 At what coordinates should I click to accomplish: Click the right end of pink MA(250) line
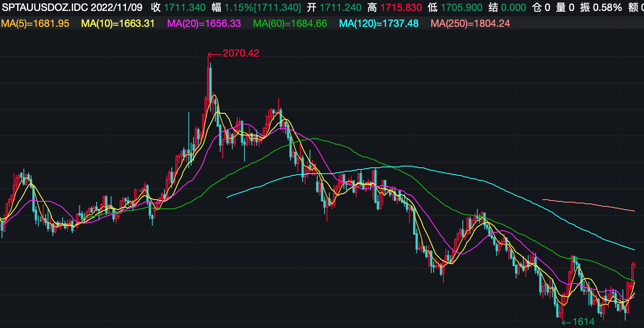[634, 211]
